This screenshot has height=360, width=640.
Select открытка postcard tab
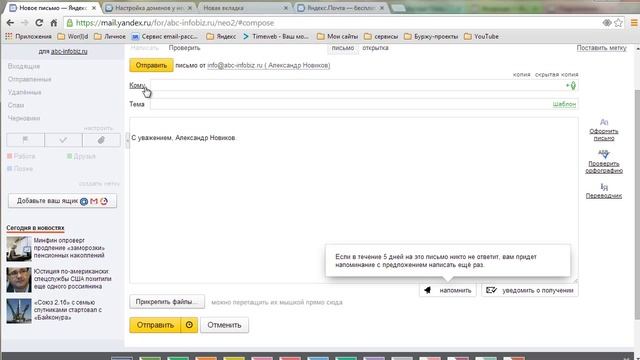[x=376, y=48]
